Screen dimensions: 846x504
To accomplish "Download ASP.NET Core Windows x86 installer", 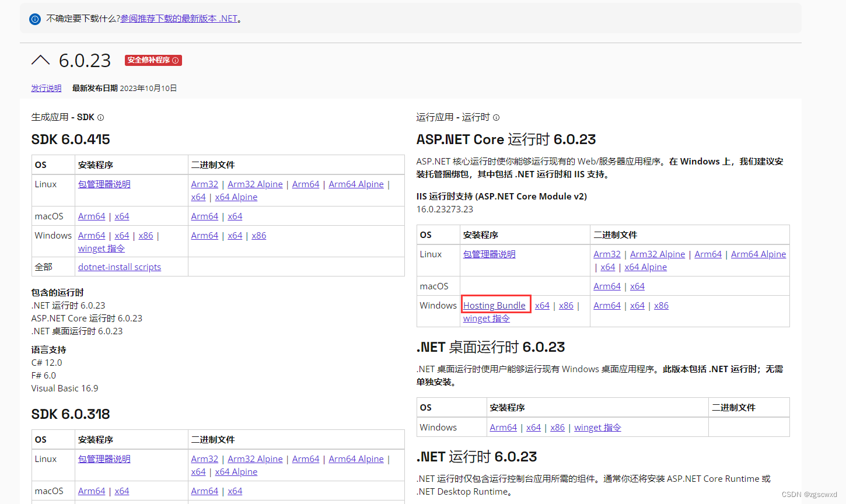I will click(567, 305).
